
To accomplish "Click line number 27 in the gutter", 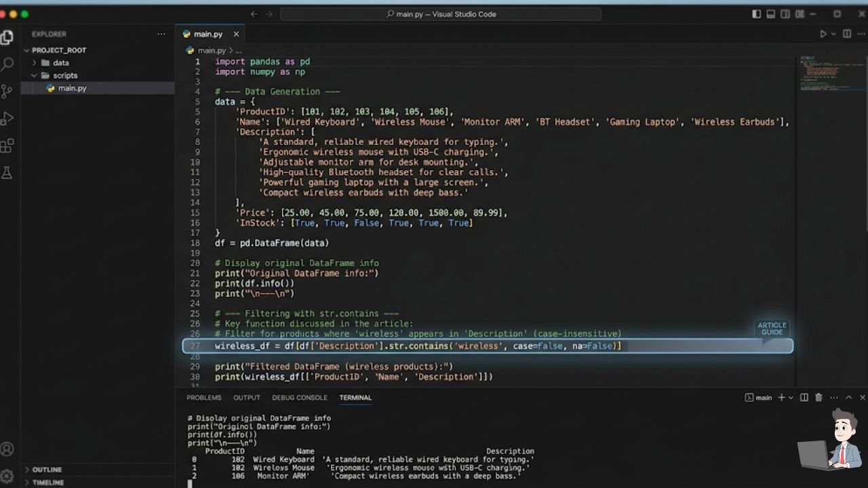I will [x=195, y=346].
